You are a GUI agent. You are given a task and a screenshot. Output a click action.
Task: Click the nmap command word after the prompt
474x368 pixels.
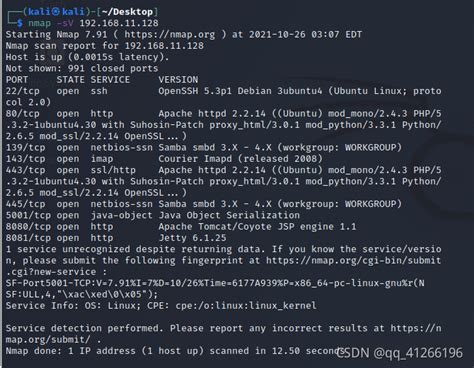coord(39,23)
